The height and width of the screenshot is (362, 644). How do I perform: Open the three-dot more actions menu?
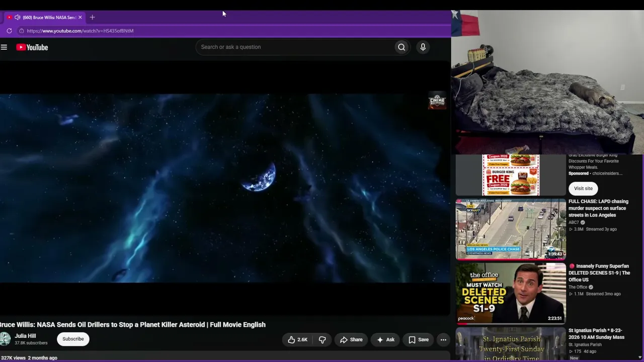pos(443,340)
